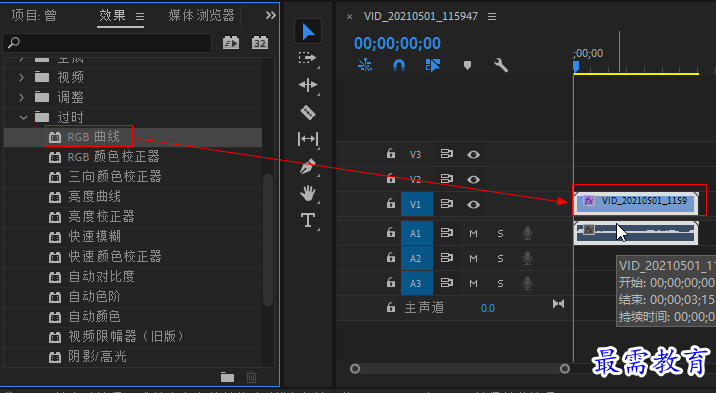Click the search magnifier in Effects panel
The image size is (716, 393).
[x=14, y=43]
